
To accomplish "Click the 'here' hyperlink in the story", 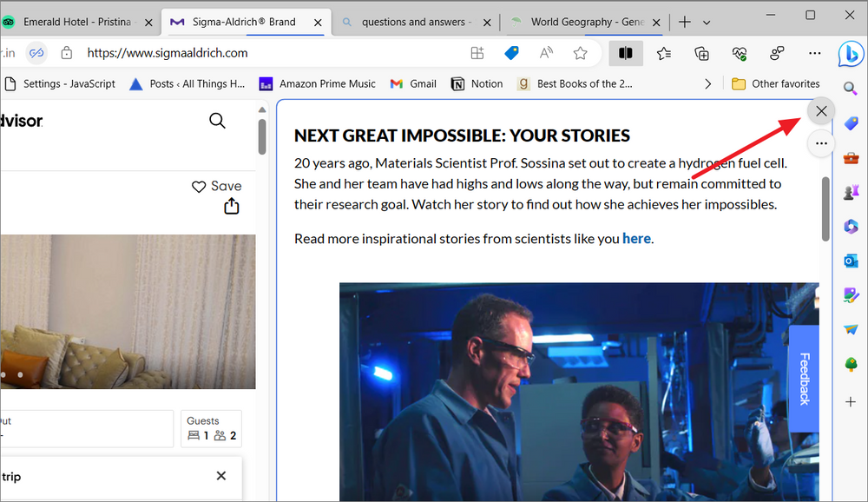I will (x=636, y=238).
